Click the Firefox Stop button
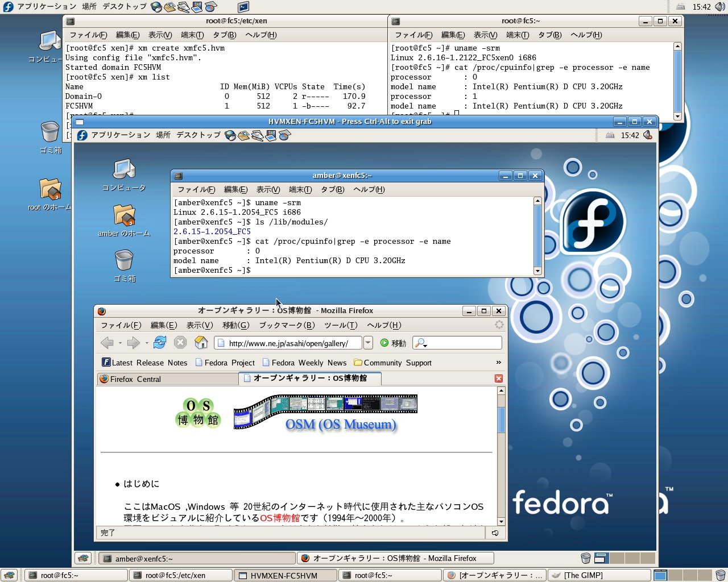 pos(180,343)
